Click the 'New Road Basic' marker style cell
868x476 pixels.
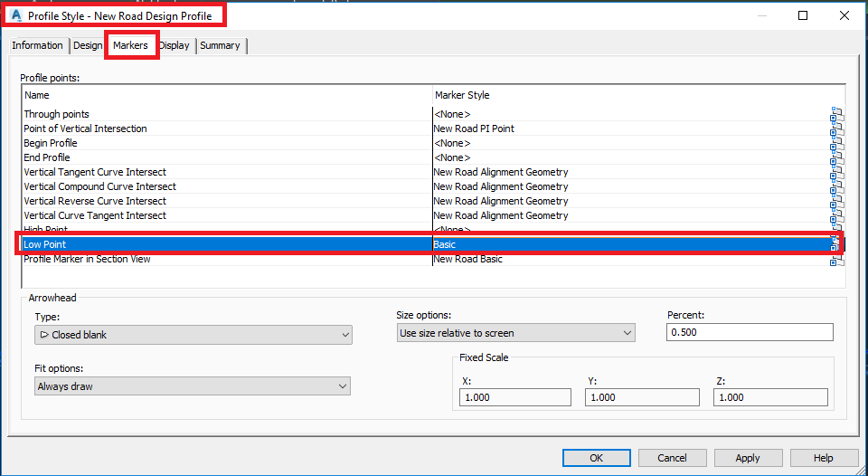631,259
